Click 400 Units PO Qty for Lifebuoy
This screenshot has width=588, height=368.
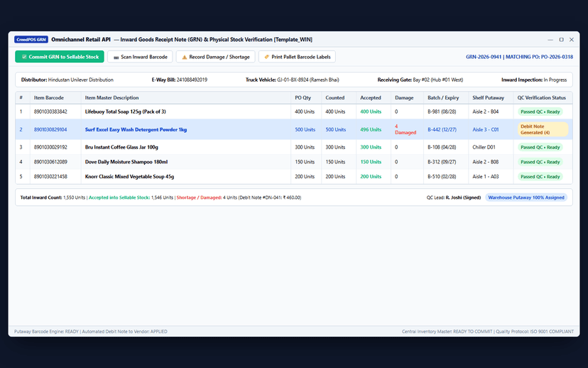pos(305,112)
